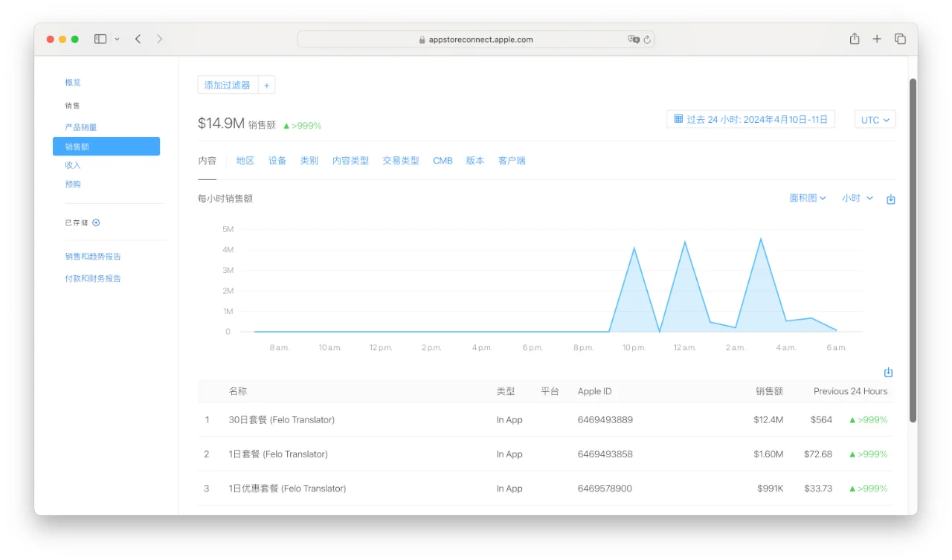Click the $12.4M sales value
The image size is (952, 560).
click(x=768, y=419)
